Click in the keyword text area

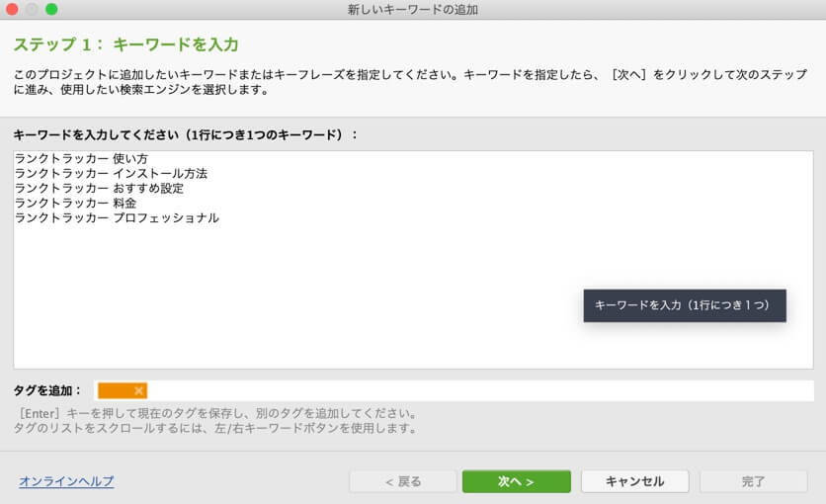point(413,260)
